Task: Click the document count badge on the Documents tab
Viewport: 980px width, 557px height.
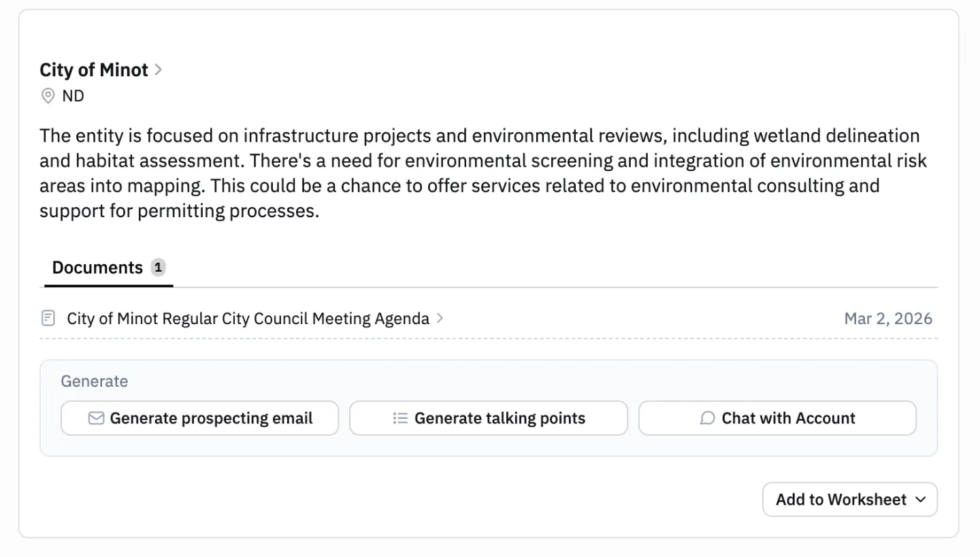Action: (x=158, y=268)
